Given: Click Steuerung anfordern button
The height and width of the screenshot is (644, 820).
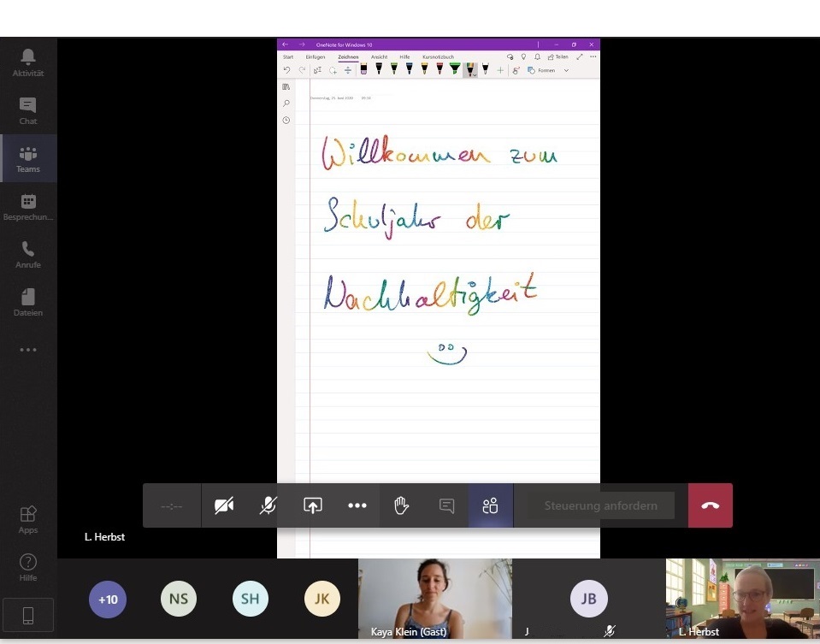Looking at the screenshot, I should click(x=600, y=505).
